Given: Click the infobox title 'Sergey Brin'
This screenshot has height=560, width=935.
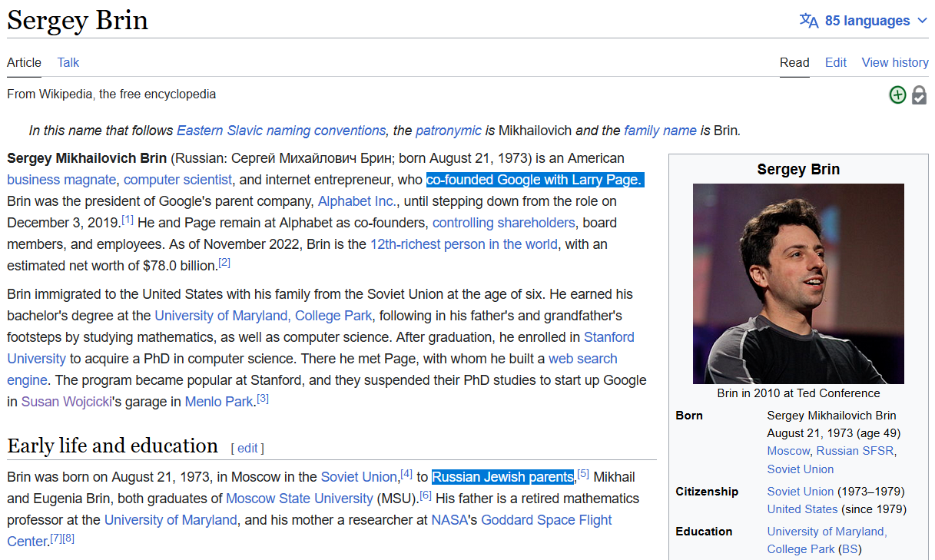Looking at the screenshot, I should coord(798,169).
